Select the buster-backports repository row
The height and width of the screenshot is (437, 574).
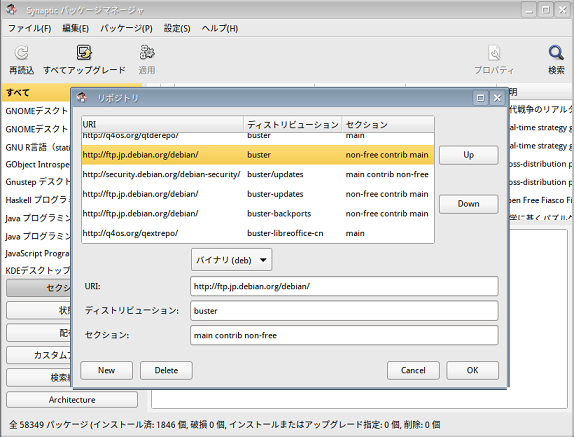(x=258, y=214)
